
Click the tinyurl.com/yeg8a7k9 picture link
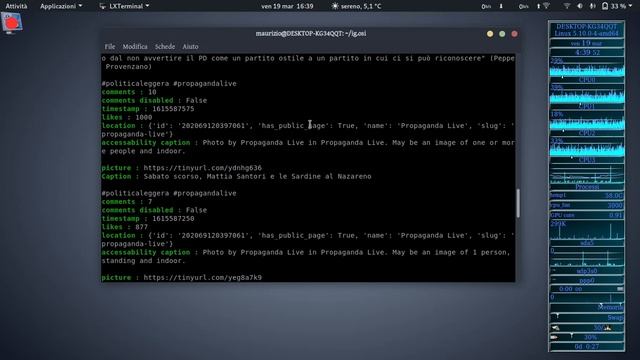202,278
